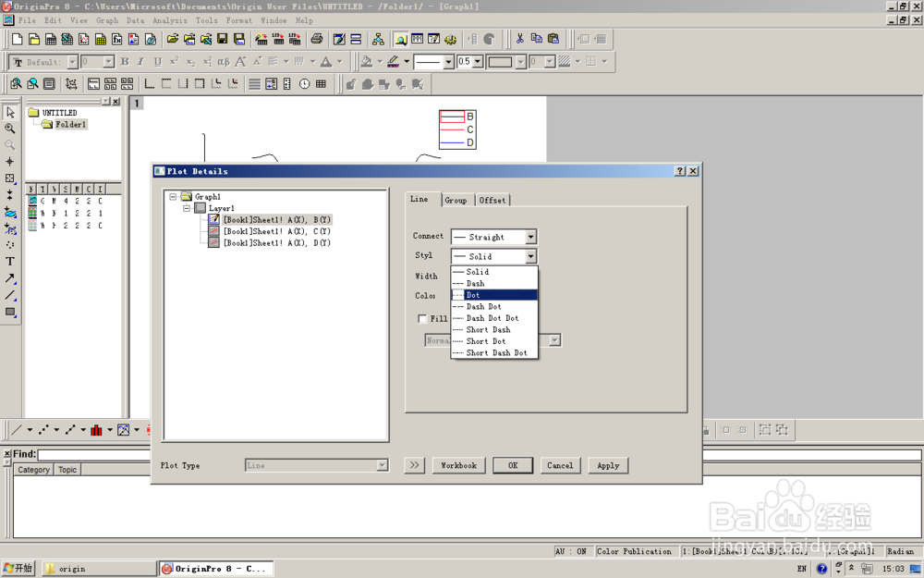Viewport: 924px width, 578px height.
Task: Click the origin taskbar item
Action: tap(99, 569)
